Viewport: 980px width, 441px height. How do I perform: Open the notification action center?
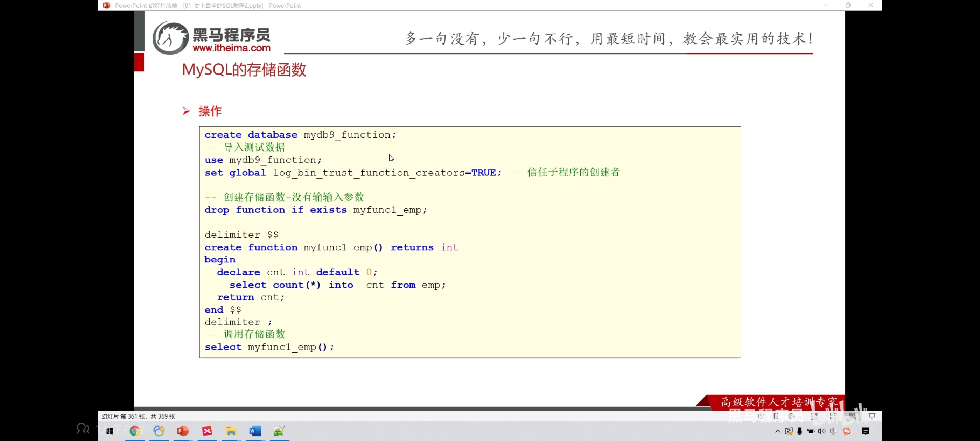click(866, 431)
